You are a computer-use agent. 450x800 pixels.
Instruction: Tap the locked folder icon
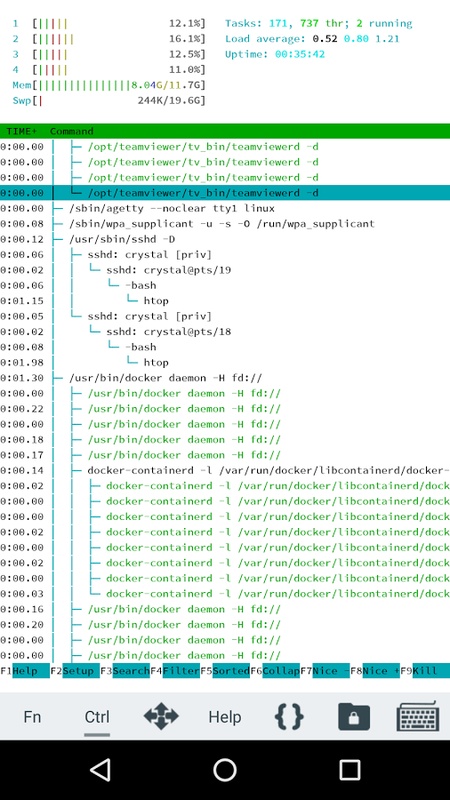pyautogui.click(x=354, y=716)
